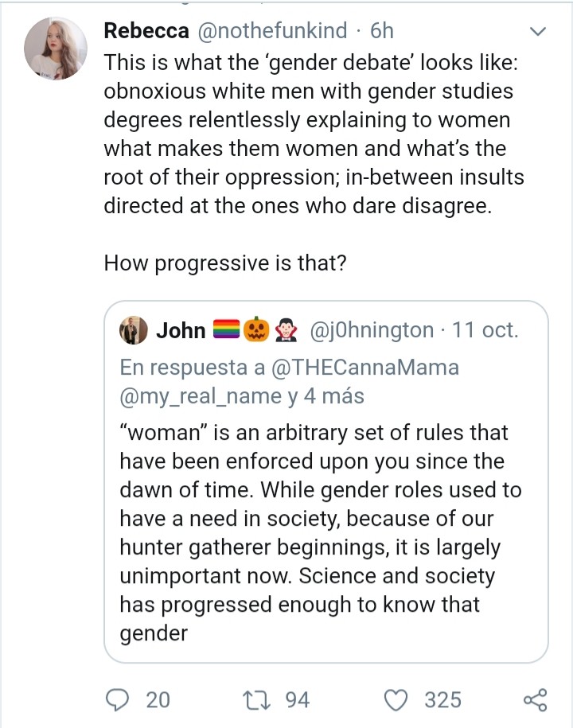Click the 11 oct. date in quoted tweet
Viewport: 573px width, 728px height.
click(485, 330)
